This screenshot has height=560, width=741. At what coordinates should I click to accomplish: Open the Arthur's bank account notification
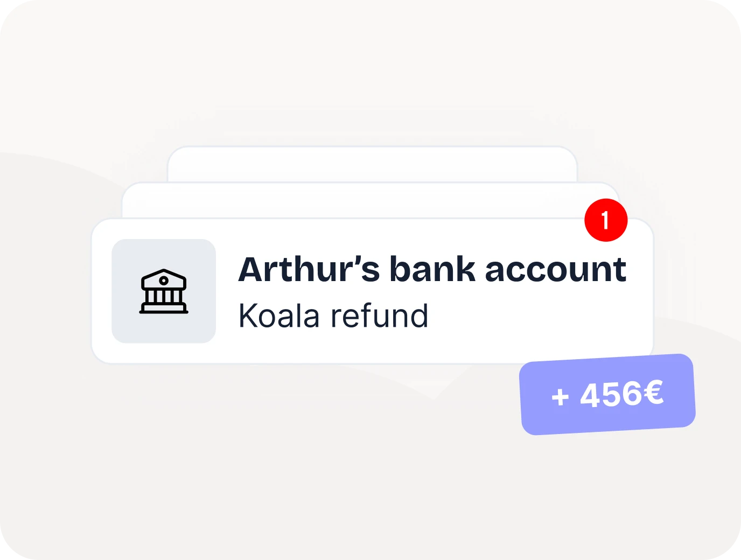coord(373,291)
